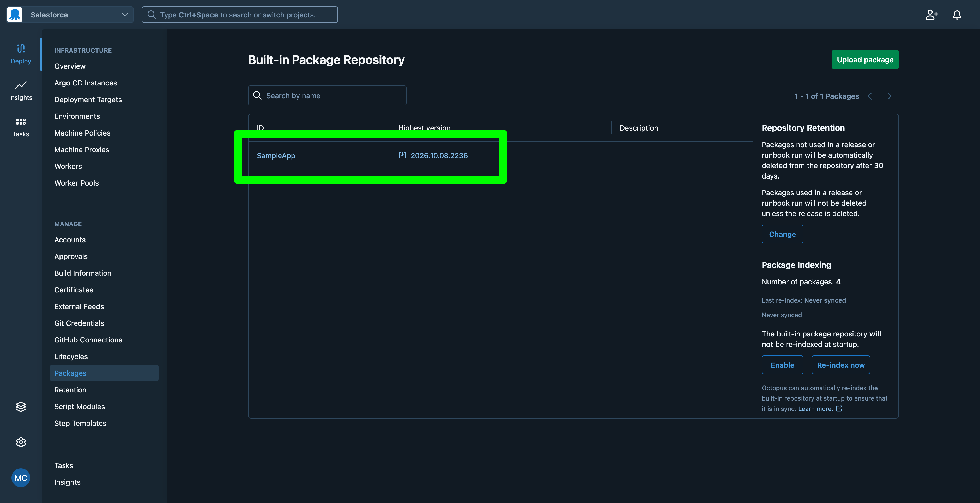This screenshot has width=980, height=503.
Task: Click Change repository retention button
Action: (782, 234)
